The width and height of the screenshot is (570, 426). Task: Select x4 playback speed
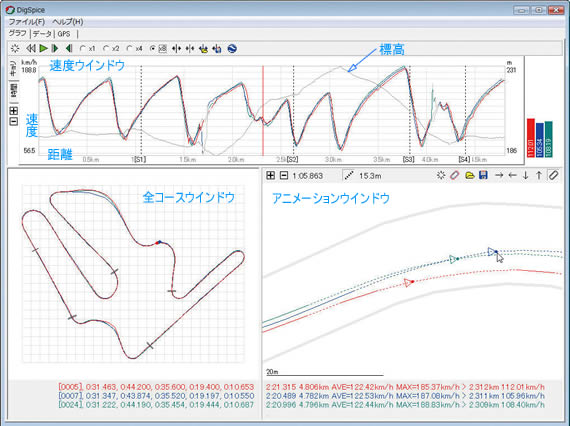click(135, 48)
